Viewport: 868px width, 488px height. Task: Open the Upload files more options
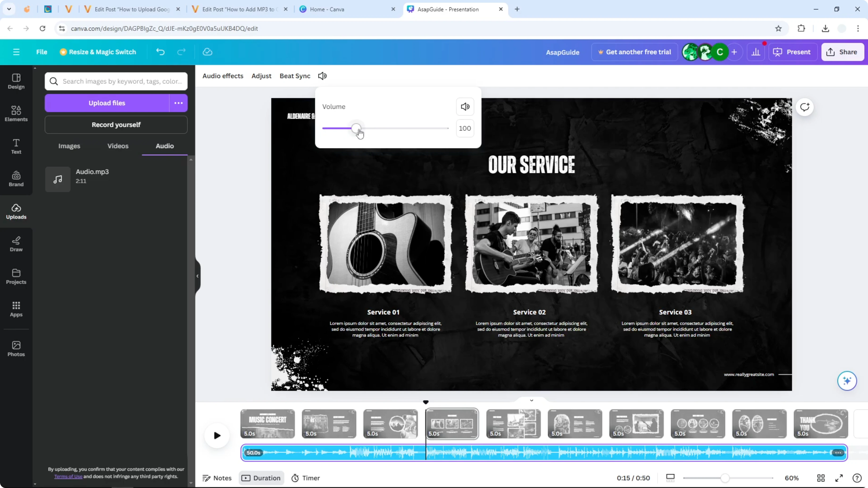pyautogui.click(x=178, y=103)
